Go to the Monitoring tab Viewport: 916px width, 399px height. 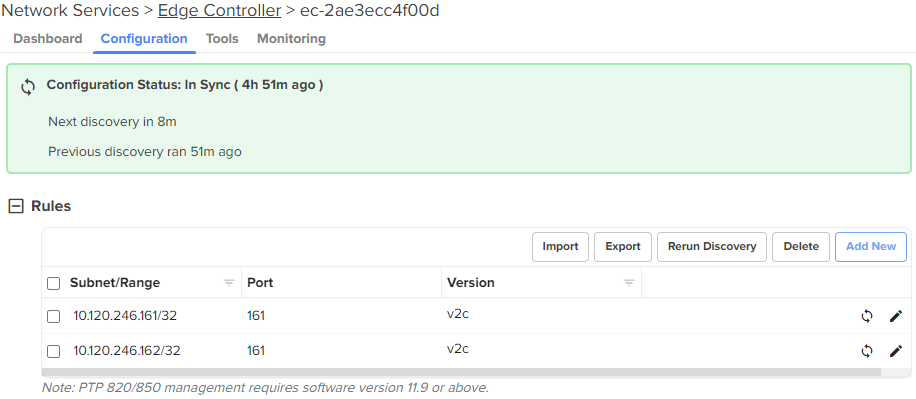tap(292, 39)
